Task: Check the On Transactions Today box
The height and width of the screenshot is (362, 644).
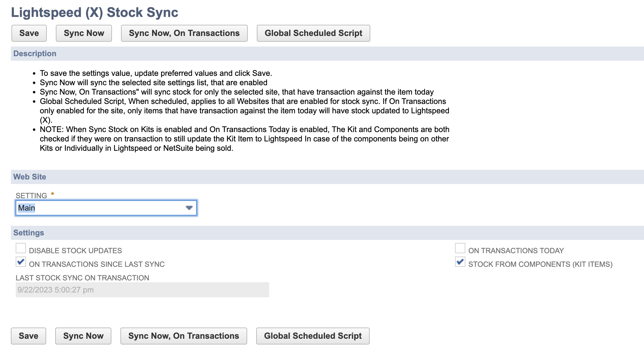Action: coord(460,248)
